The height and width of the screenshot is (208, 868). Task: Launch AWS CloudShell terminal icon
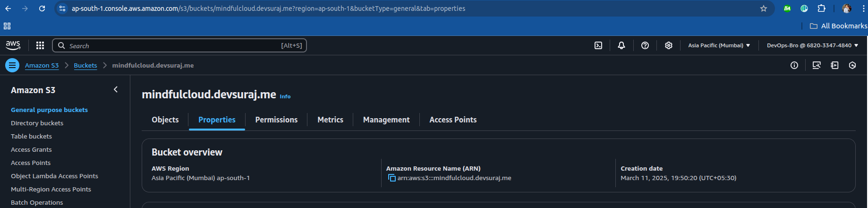point(598,45)
